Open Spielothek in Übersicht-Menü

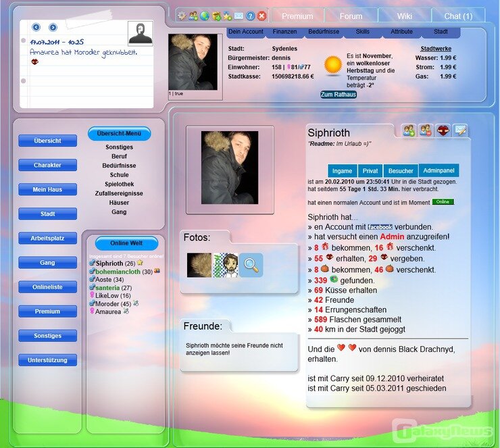(x=120, y=184)
